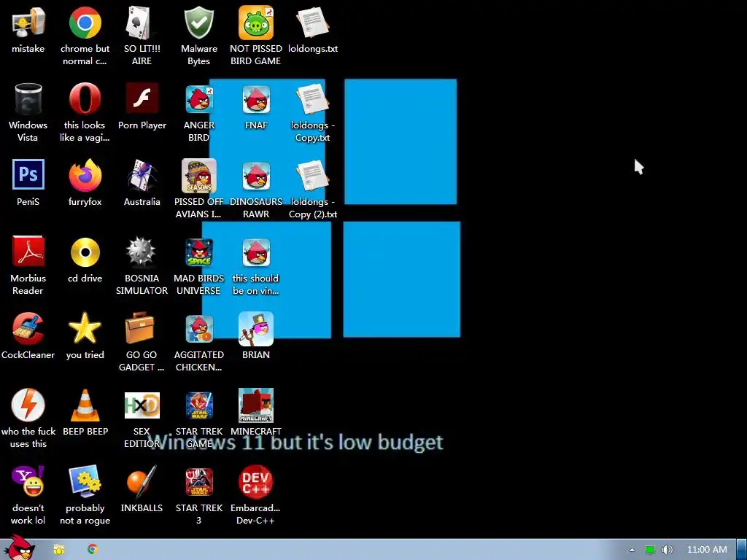Select the 'STAR TREK 3' icon
This screenshot has width=747, height=560.
[x=198, y=482]
